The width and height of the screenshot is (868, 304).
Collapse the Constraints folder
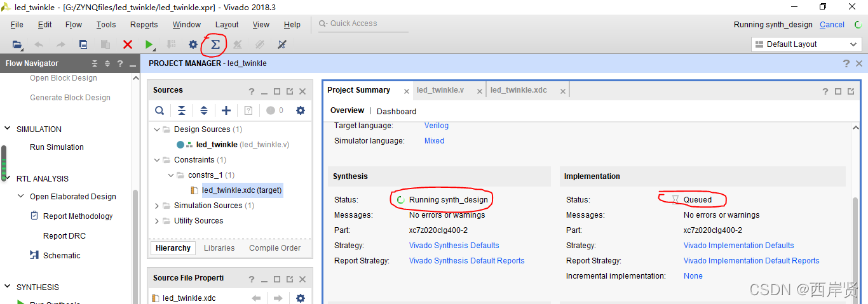pos(158,160)
